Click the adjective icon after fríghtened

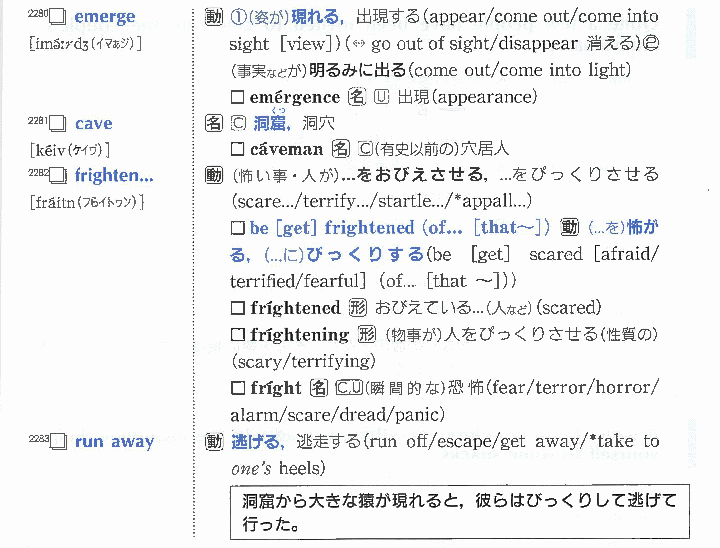(356, 308)
